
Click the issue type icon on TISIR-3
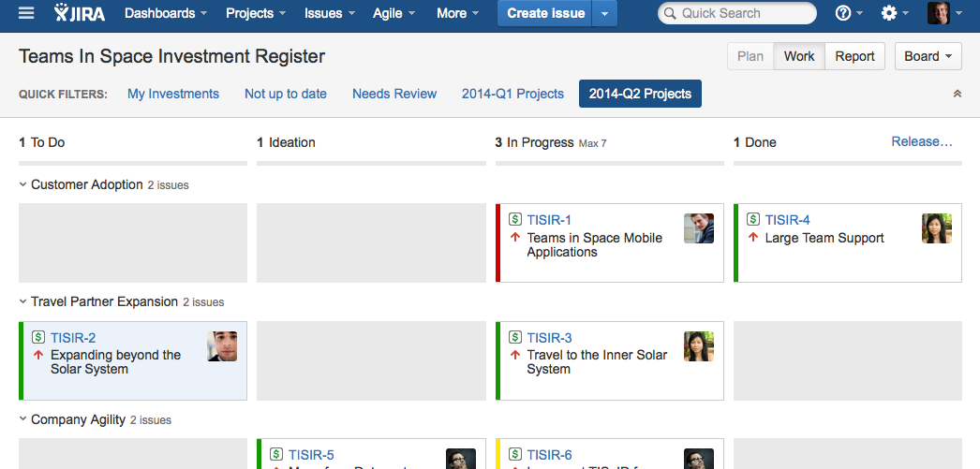(x=515, y=337)
